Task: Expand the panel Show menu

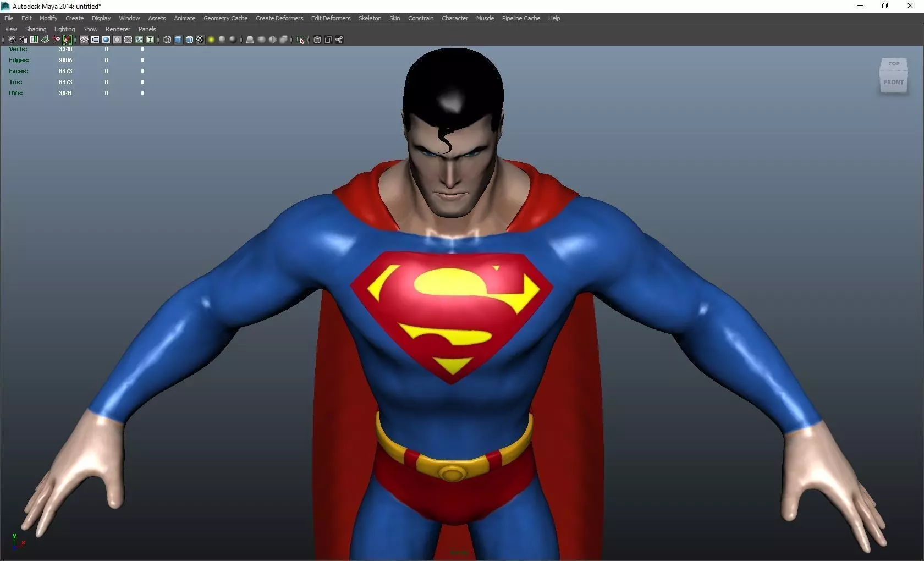Action: 90,29
